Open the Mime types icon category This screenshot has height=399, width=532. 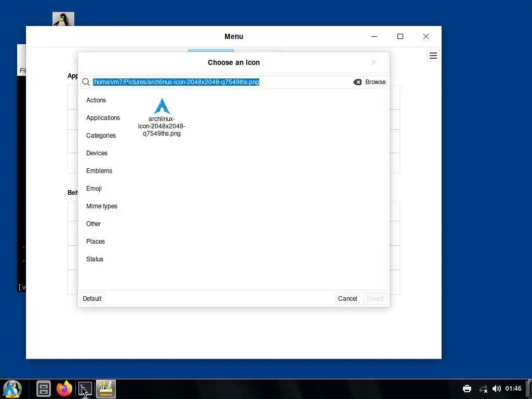coord(102,206)
